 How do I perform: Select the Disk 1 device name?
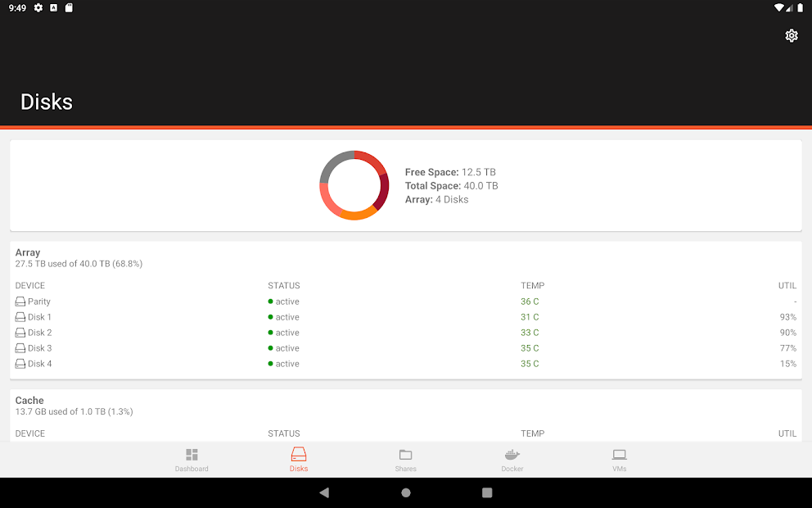point(40,317)
